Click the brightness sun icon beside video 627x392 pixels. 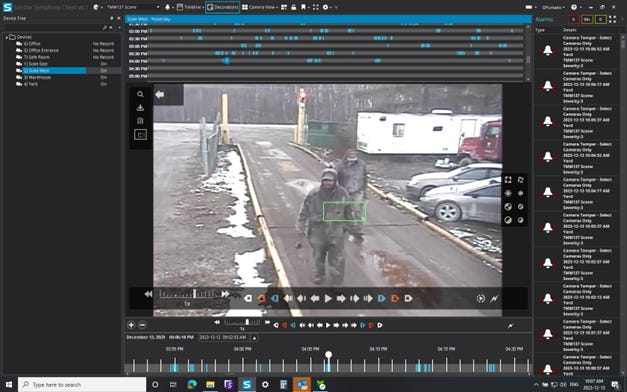click(508, 193)
